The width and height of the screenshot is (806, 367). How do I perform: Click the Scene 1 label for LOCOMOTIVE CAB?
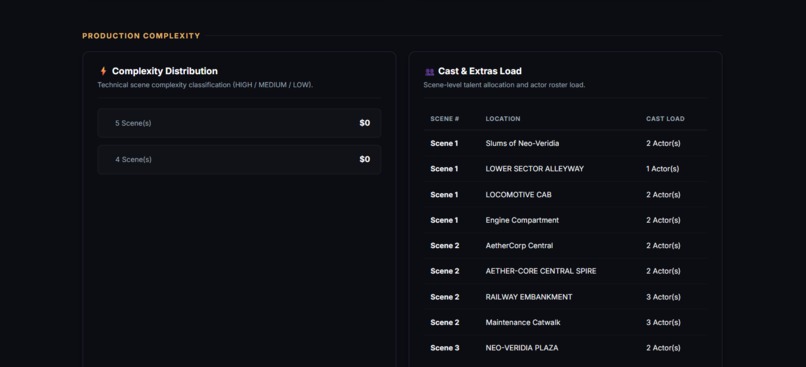pyautogui.click(x=444, y=194)
